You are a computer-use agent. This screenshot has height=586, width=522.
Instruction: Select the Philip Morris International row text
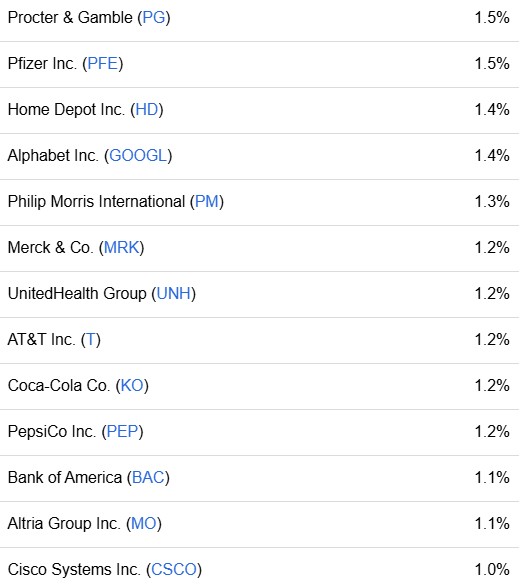coord(115,201)
